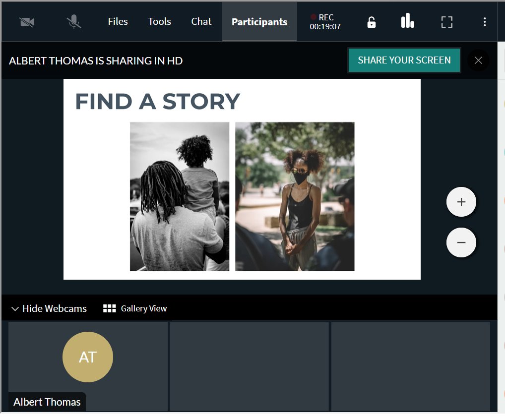Open the three-dot more options menu
Screen dimensions: 505x420
click(484, 22)
